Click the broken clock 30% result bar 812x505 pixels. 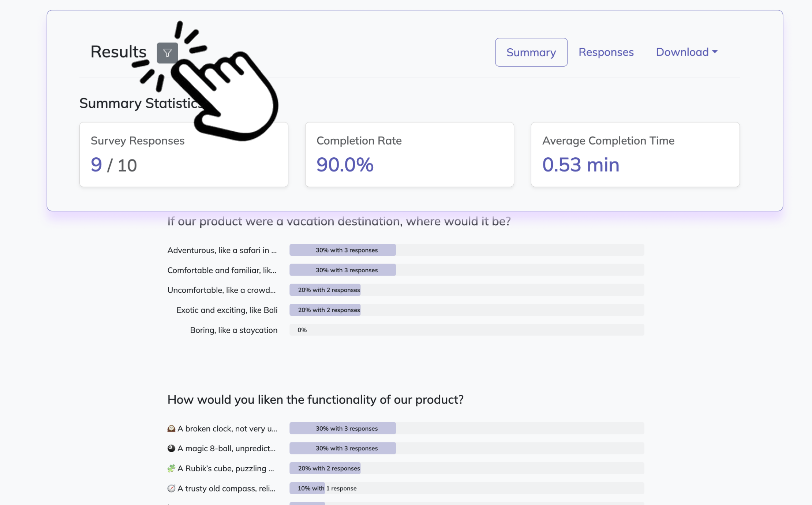pos(343,428)
